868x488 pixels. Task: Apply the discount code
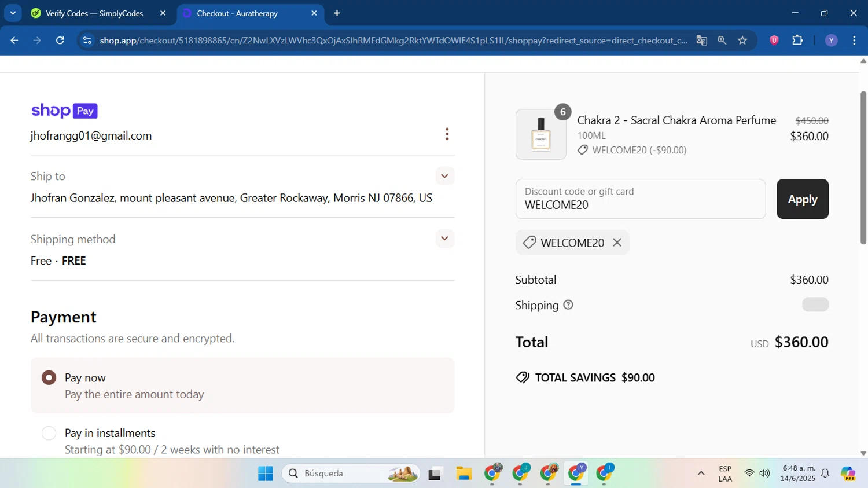point(803,199)
